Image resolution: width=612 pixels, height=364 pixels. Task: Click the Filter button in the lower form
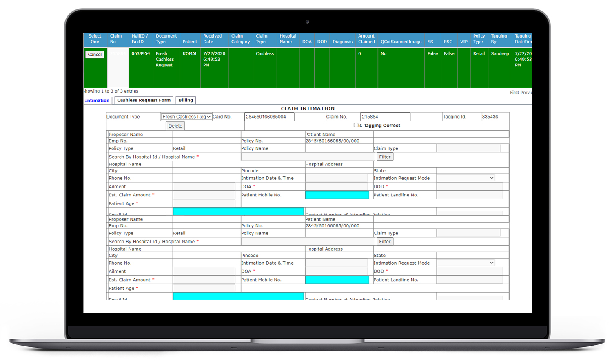tap(384, 242)
